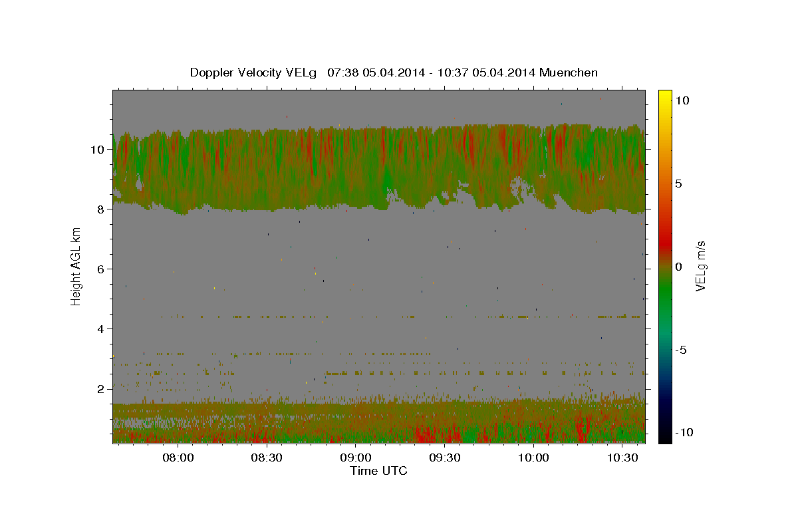Click the '09:00' time tick label
The width and height of the screenshot is (798, 532).
(356, 458)
